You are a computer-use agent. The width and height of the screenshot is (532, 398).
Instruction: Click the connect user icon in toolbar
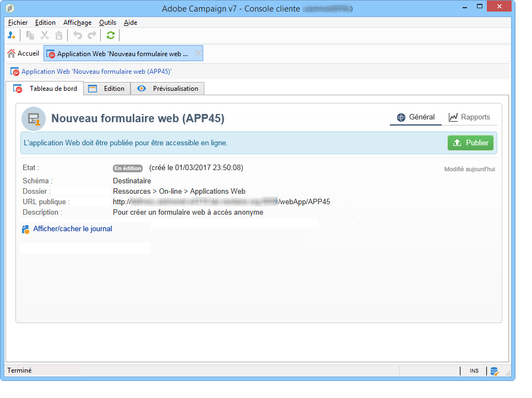[12, 35]
